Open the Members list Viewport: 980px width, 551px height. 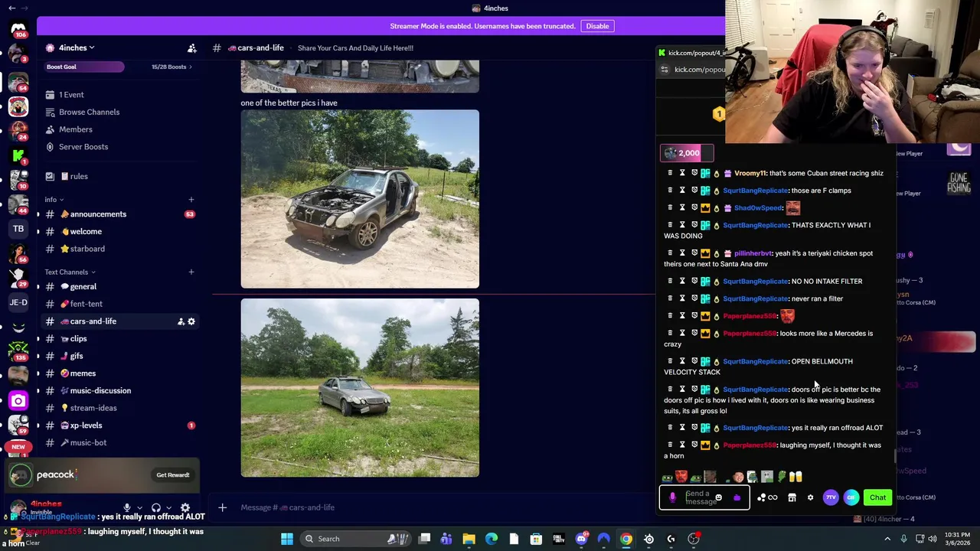tap(119, 129)
